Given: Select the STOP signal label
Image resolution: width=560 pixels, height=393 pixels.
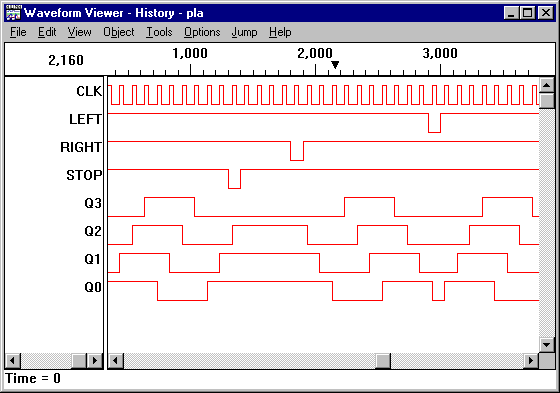Looking at the screenshot, I should click(84, 175).
